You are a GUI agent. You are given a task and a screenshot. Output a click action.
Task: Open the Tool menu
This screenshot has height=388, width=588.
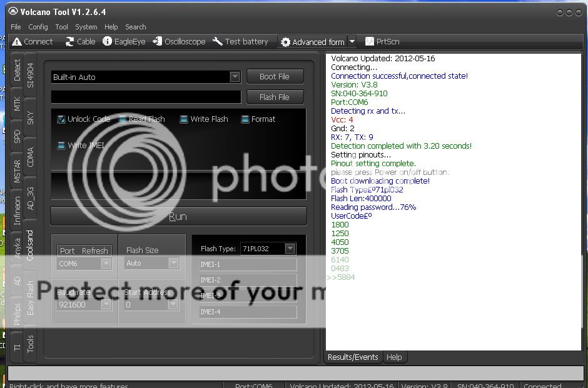click(x=61, y=27)
